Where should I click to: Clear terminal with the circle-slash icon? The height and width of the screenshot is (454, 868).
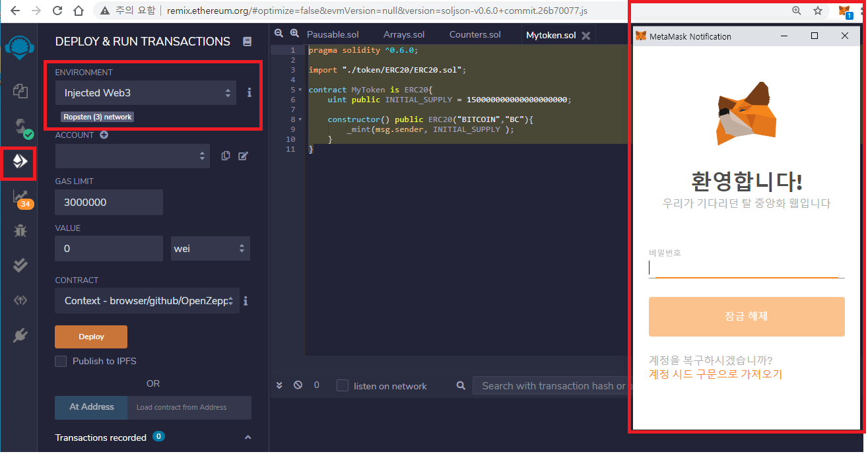coord(298,385)
